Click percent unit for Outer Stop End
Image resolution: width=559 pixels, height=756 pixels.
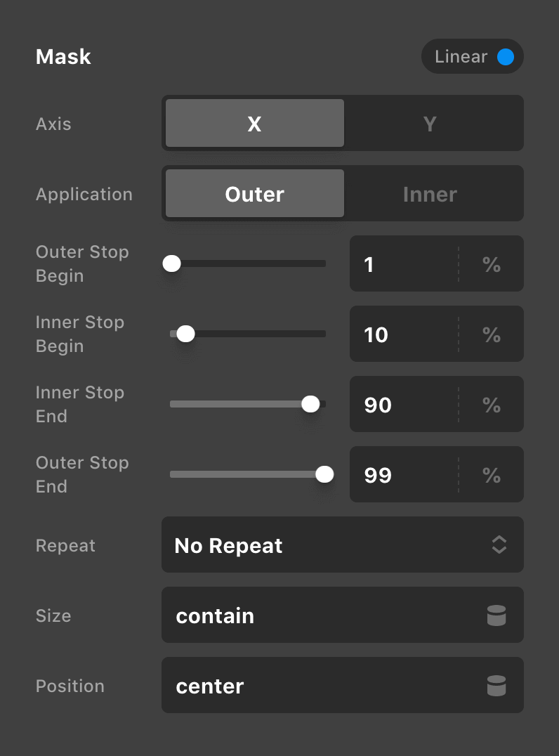(492, 475)
